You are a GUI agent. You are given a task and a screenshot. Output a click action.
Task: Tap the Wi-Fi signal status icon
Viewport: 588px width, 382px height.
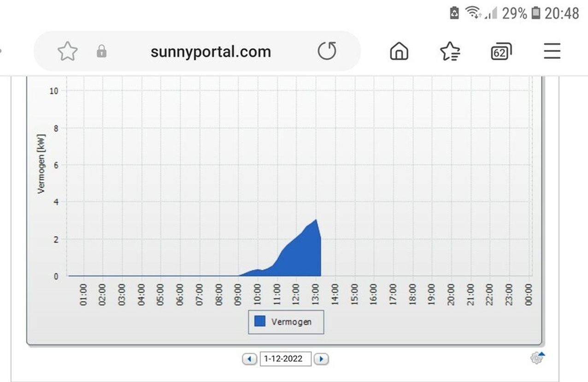(473, 13)
